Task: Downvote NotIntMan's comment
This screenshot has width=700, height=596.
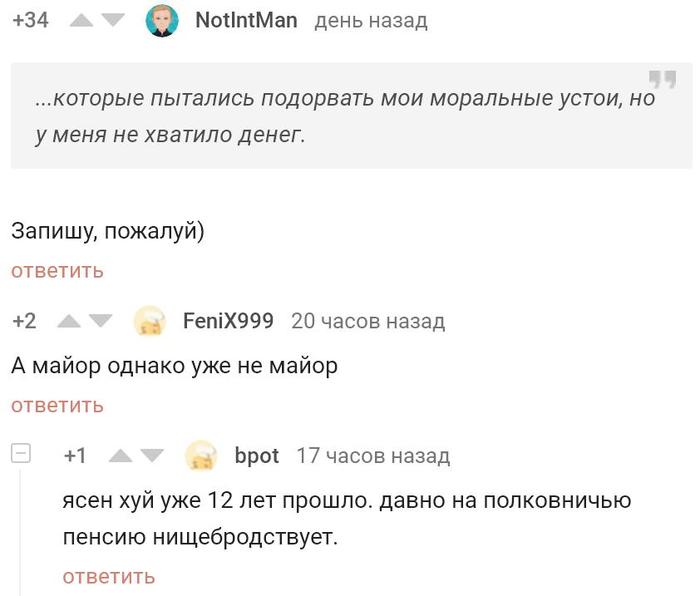Action: (113, 21)
